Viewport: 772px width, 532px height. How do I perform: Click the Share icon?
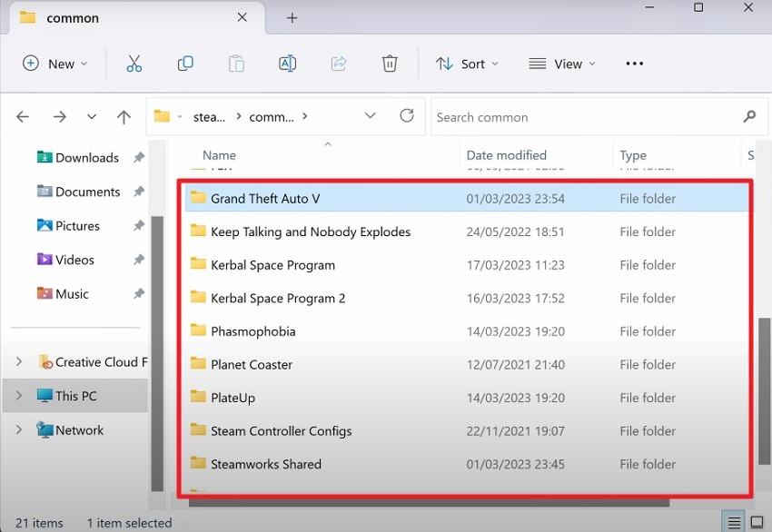tap(338, 64)
